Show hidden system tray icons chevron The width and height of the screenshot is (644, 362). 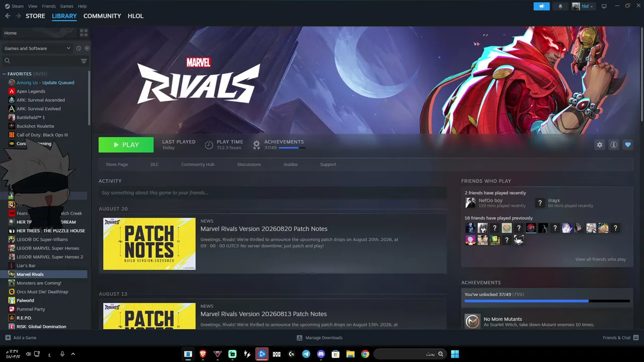coord(73,354)
